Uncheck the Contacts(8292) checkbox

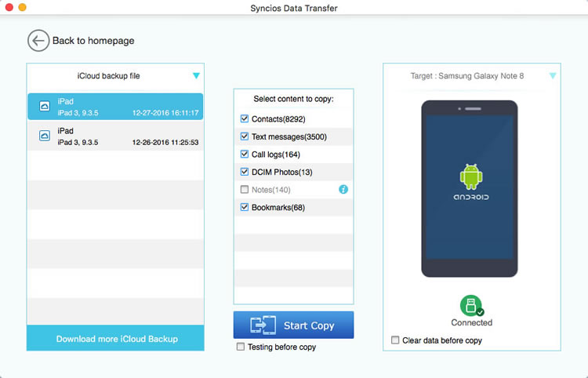pyautogui.click(x=245, y=119)
